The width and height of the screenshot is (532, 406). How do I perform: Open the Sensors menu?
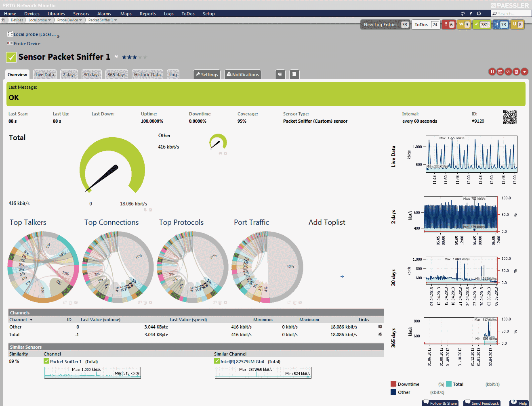[x=81, y=13]
